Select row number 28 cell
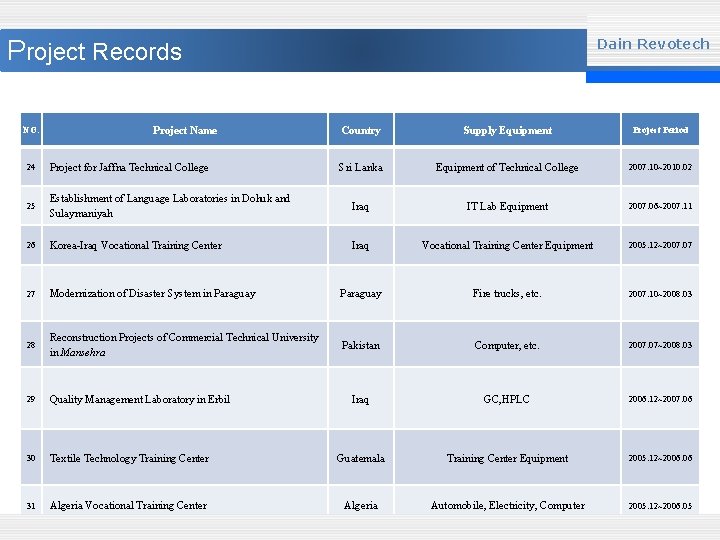 [x=31, y=344]
